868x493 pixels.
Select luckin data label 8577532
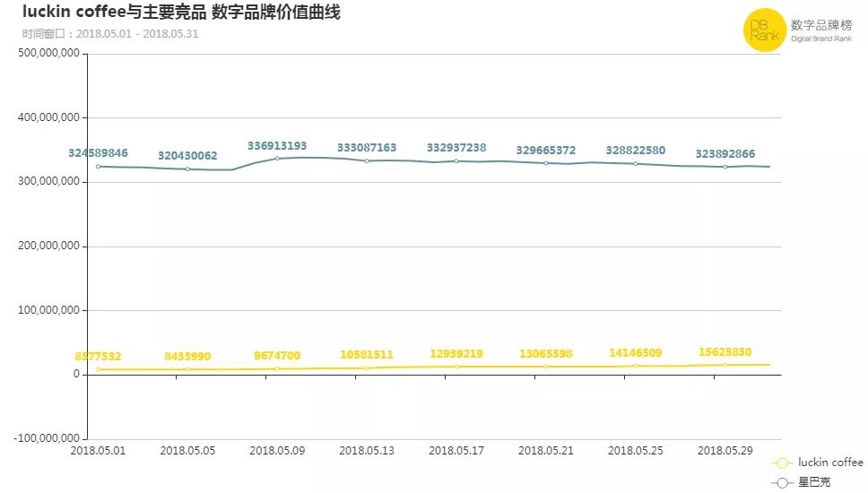click(x=98, y=357)
